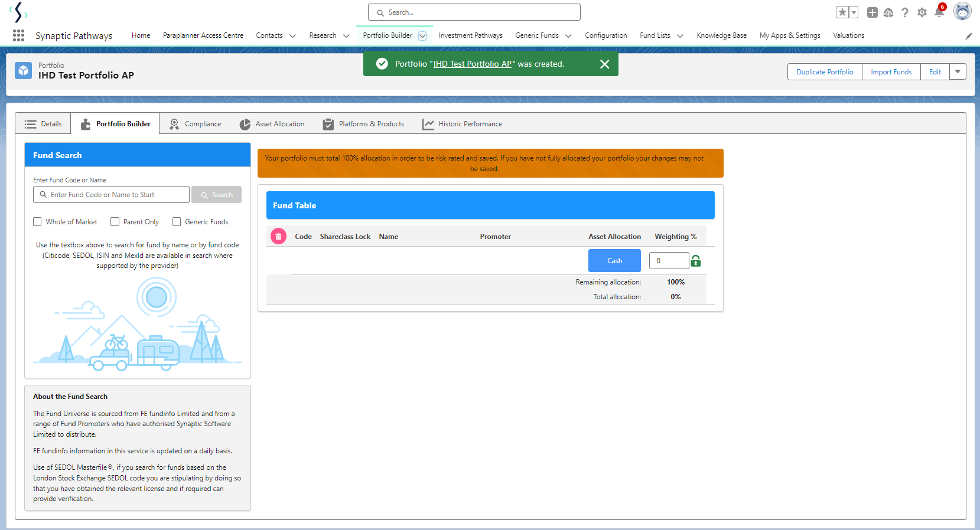Open Valuations nav item
The width and height of the screenshot is (980, 530).
[848, 35]
